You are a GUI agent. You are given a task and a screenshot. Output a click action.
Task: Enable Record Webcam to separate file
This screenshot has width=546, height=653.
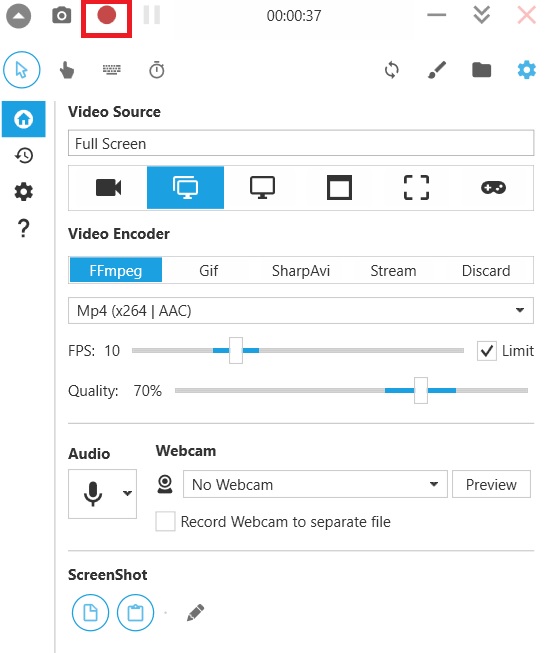[x=165, y=521]
